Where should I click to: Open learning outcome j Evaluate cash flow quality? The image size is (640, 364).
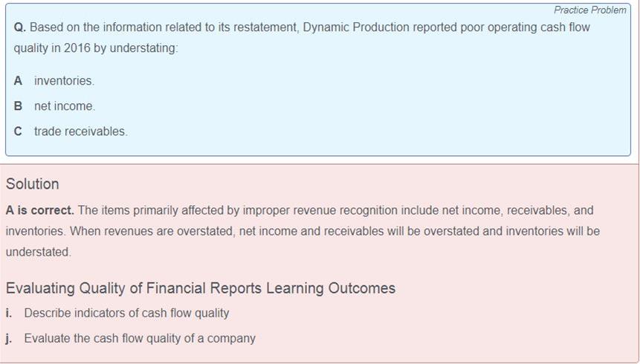coord(131,338)
